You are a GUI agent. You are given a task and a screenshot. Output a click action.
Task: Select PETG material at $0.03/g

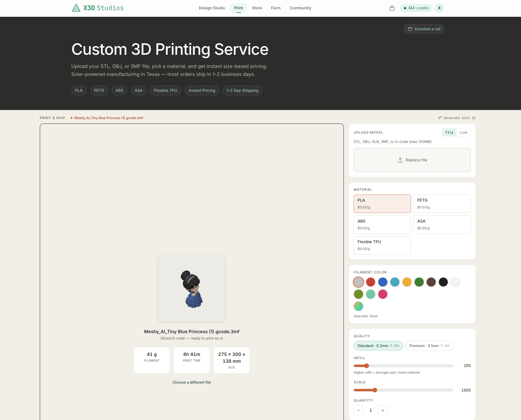[442, 204]
